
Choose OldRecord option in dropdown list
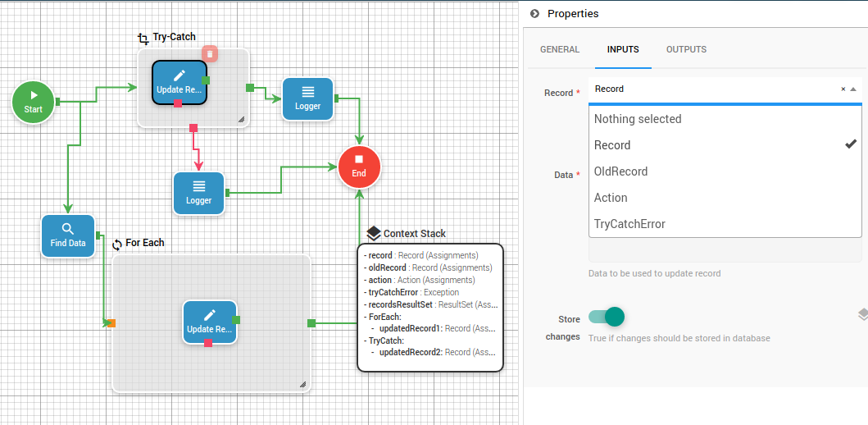click(x=725, y=171)
